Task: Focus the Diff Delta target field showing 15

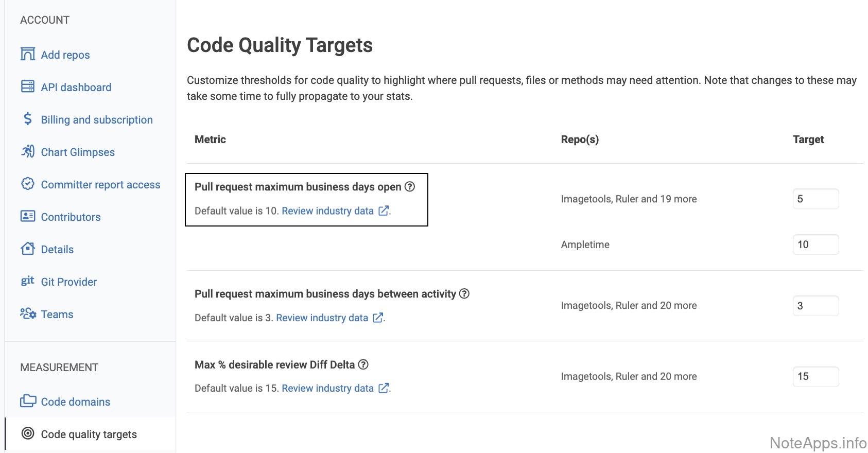Action: click(815, 376)
